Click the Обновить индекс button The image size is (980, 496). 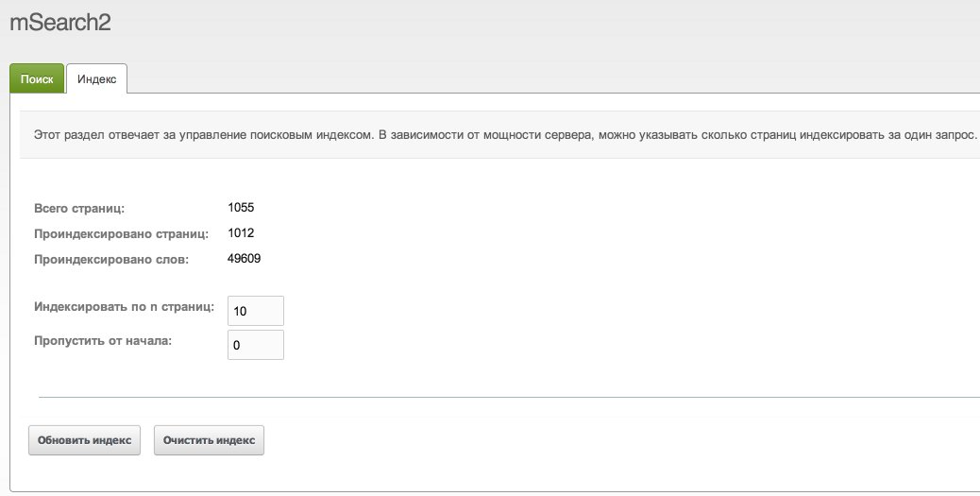click(x=84, y=440)
